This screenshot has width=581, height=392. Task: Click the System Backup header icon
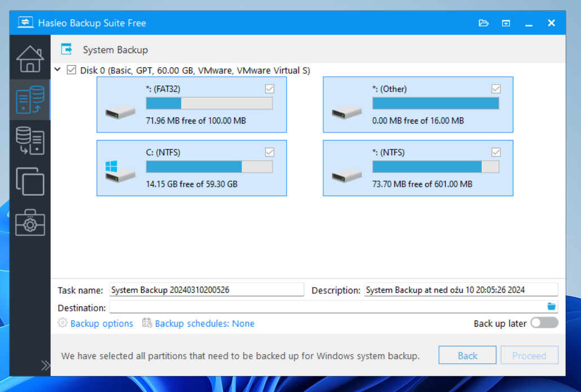[67, 49]
